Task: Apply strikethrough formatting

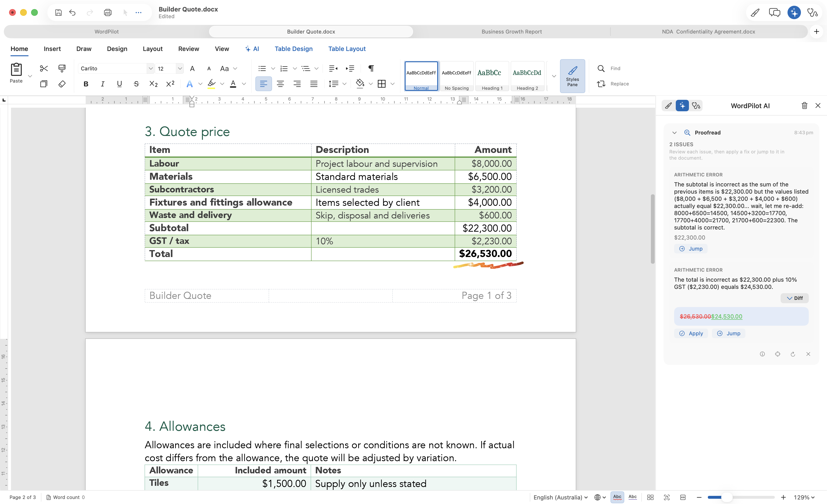Action: point(136,84)
